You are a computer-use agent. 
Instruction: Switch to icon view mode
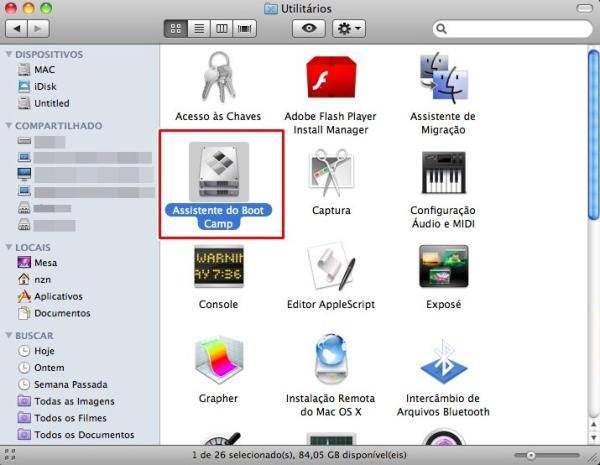click(x=176, y=29)
